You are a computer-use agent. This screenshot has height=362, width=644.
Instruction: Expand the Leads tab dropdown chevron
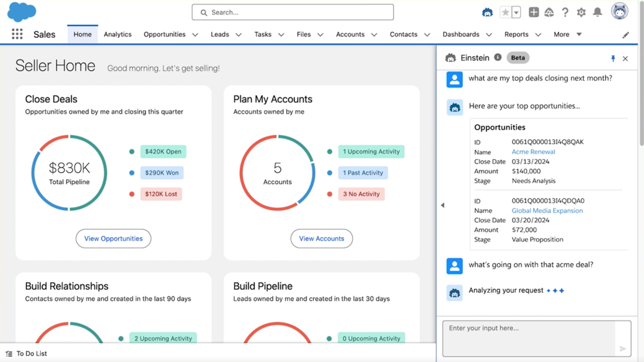239,35
